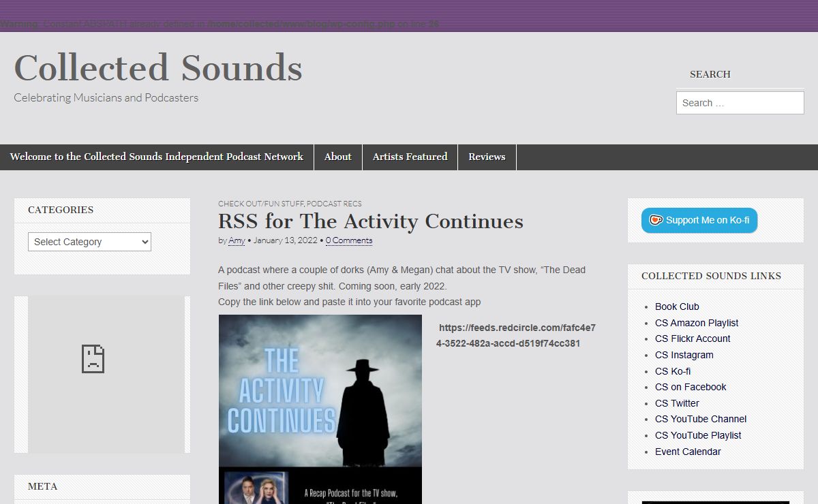Open RSS for The Activity Continues post title
The height and width of the screenshot is (504, 818).
(371, 221)
